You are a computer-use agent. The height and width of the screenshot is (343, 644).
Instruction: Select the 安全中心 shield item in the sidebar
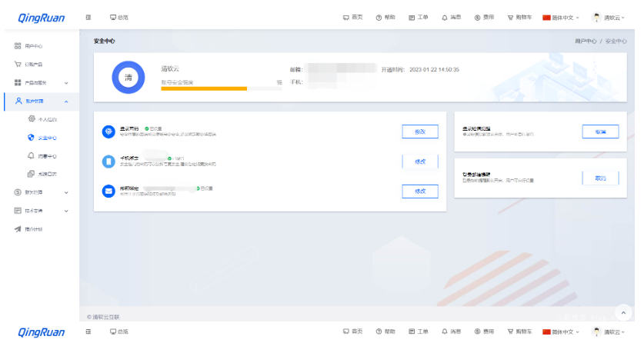(x=42, y=138)
